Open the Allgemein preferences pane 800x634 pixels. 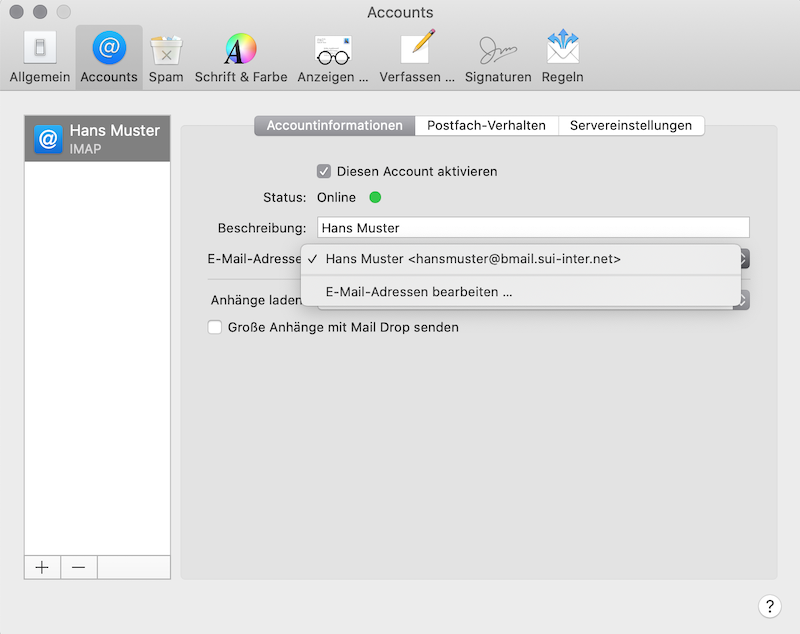click(x=40, y=58)
